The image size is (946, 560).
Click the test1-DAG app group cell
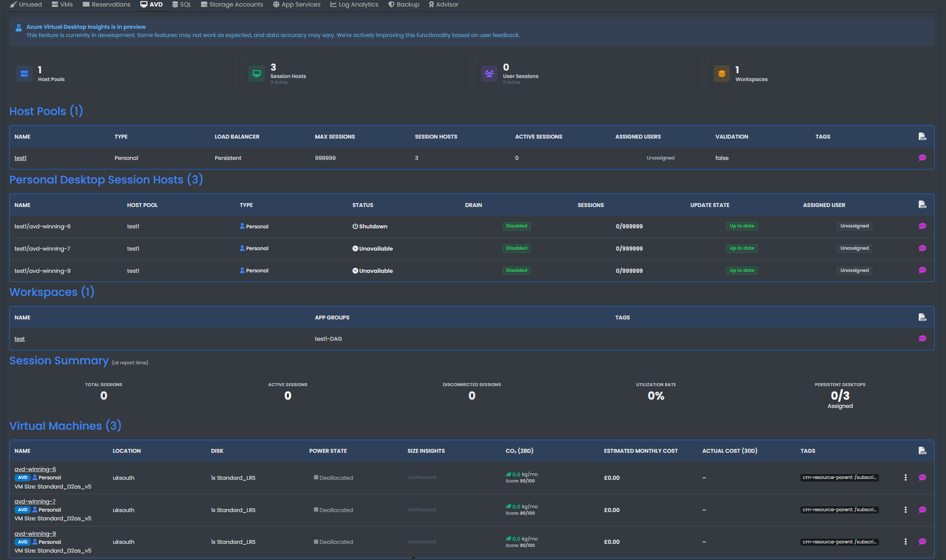click(x=328, y=339)
